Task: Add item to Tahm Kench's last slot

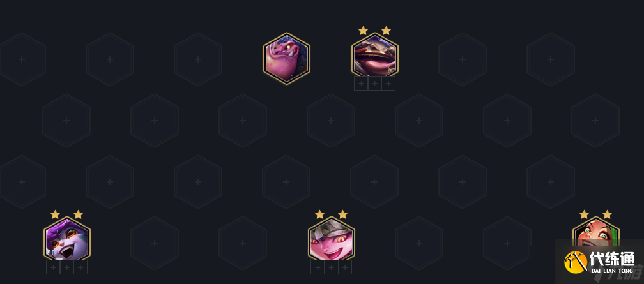Action: (388, 84)
